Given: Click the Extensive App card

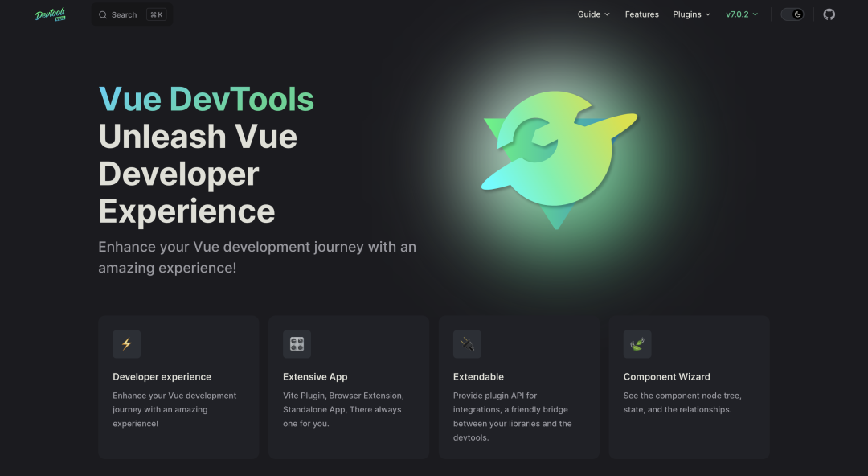Looking at the screenshot, I should point(348,387).
